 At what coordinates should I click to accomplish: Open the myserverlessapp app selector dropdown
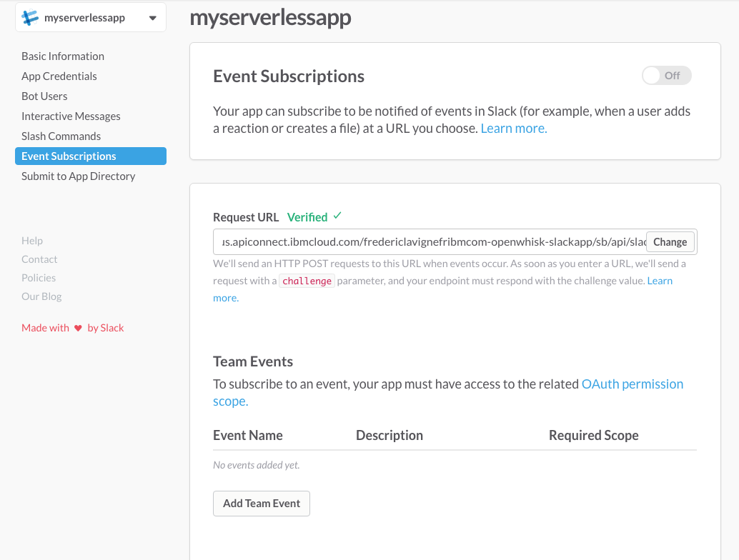(x=91, y=18)
